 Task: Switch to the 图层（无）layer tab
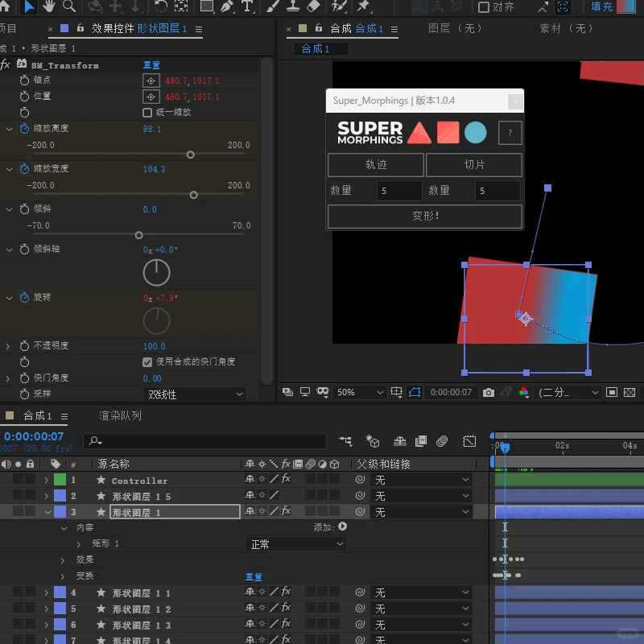click(x=456, y=28)
